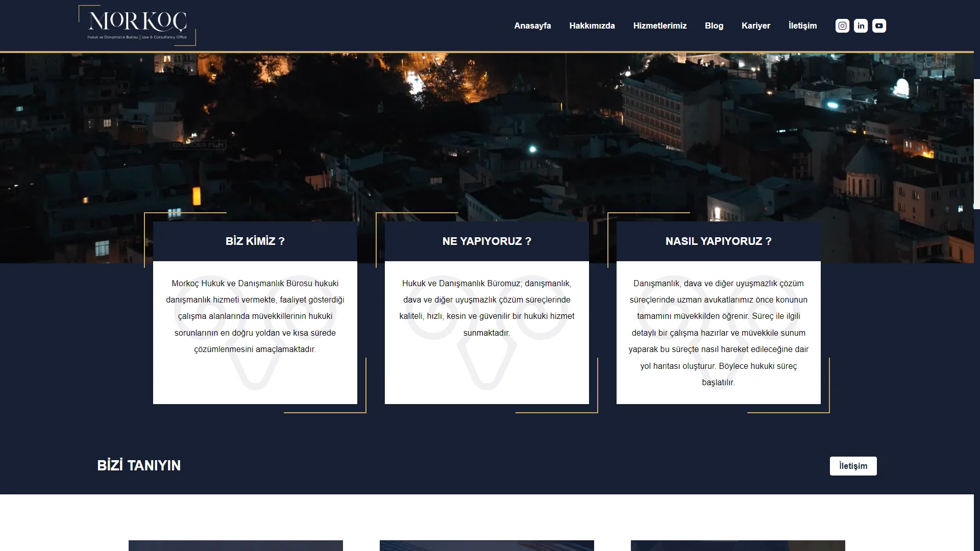Image resolution: width=980 pixels, height=551 pixels.
Task: Open the middle image thumbnail below
Action: (487, 545)
